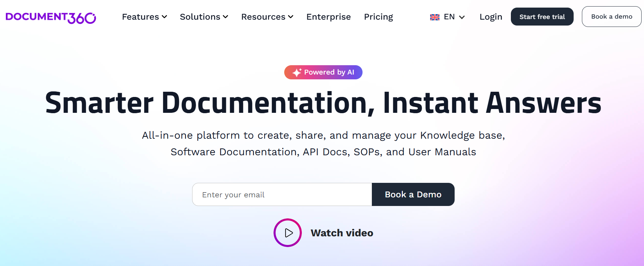Click the Smarter Documentation, Instant Answers headline
This screenshot has width=644, height=266.
(323, 103)
